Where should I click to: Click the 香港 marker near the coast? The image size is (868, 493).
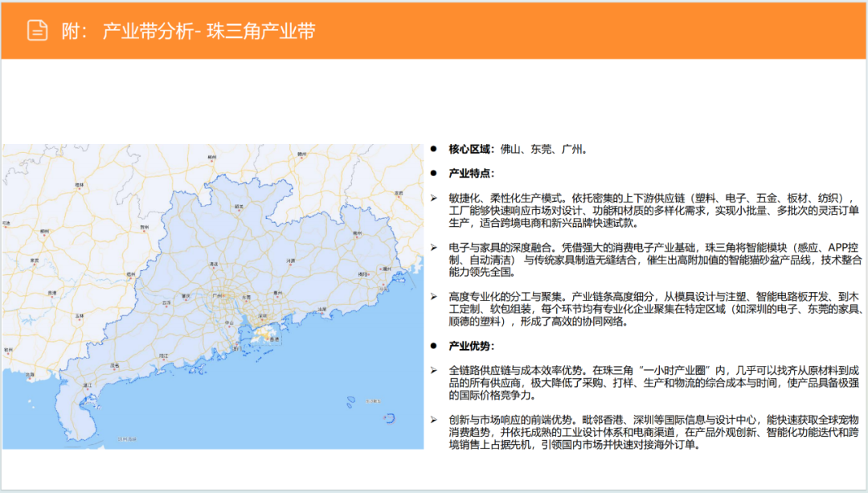click(274, 339)
